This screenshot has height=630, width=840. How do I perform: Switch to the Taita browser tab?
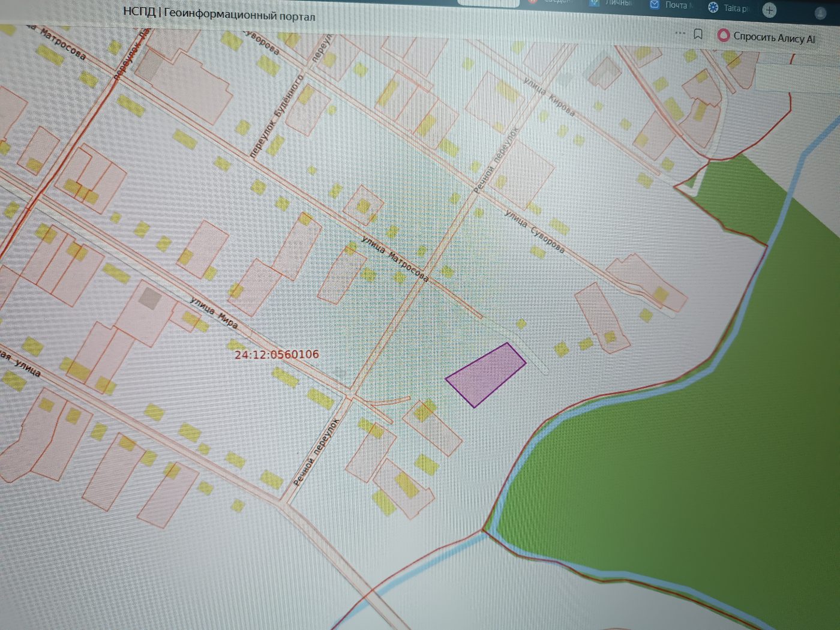(x=730, y=8)
